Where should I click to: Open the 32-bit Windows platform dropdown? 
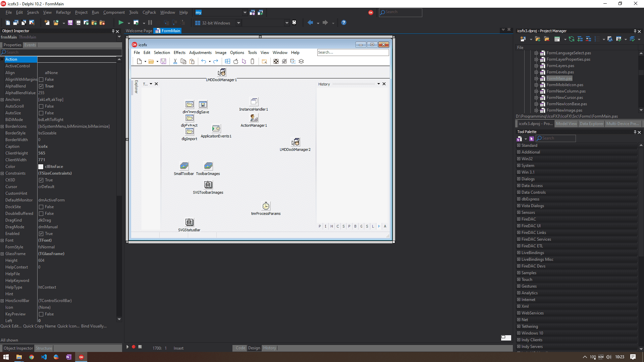coord(238,23)
